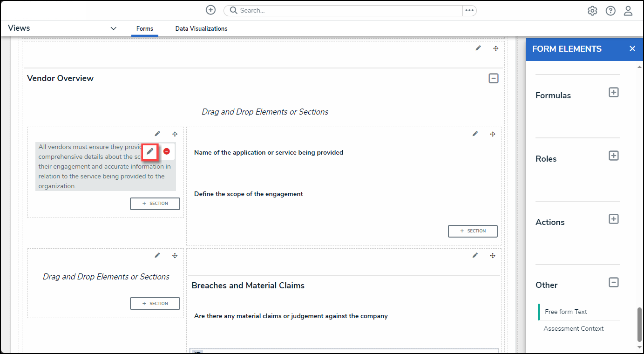Click the highlighted pencil edit icon on text

coord(150,151)
